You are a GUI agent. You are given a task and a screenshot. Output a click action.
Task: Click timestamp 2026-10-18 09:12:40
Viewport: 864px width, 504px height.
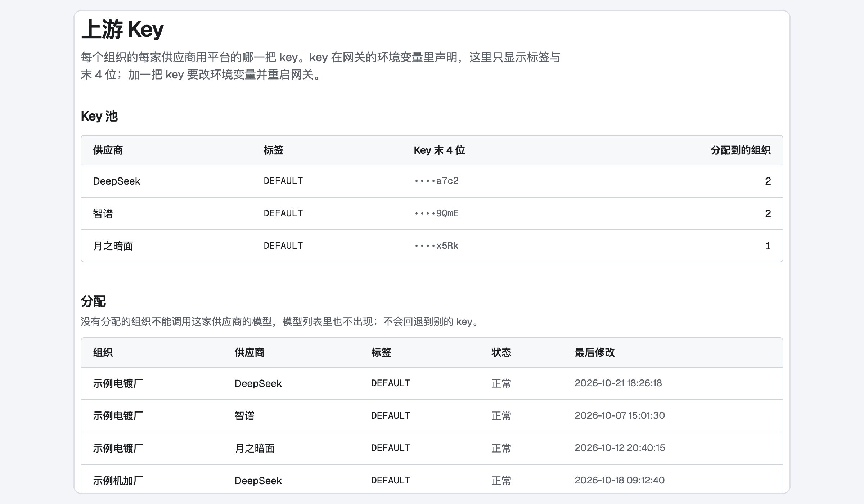(x=620, y=480)
